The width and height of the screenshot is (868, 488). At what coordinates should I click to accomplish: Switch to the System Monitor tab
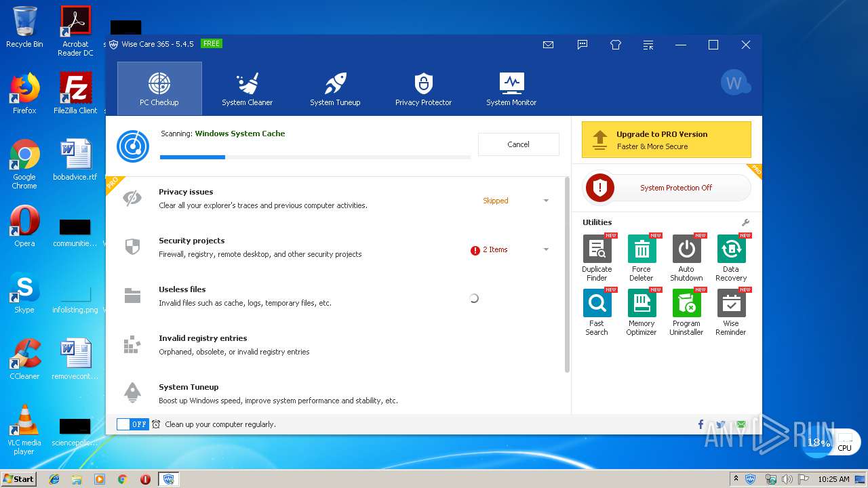[511, 88]
